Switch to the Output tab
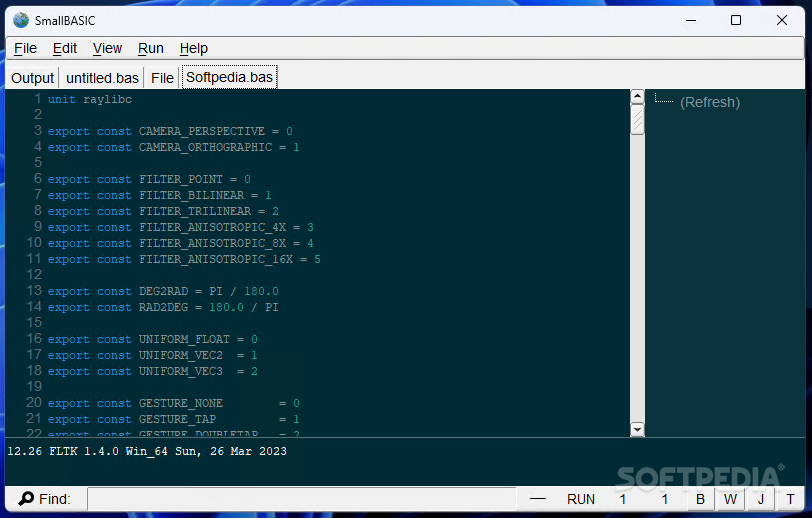This screenshot has width=812, height=518. (32, 78)
